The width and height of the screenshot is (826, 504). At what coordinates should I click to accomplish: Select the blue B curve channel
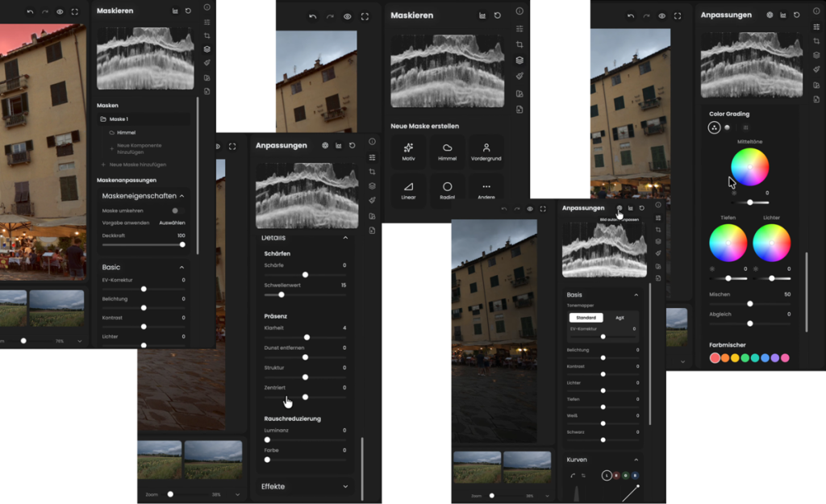coord(635,476)
